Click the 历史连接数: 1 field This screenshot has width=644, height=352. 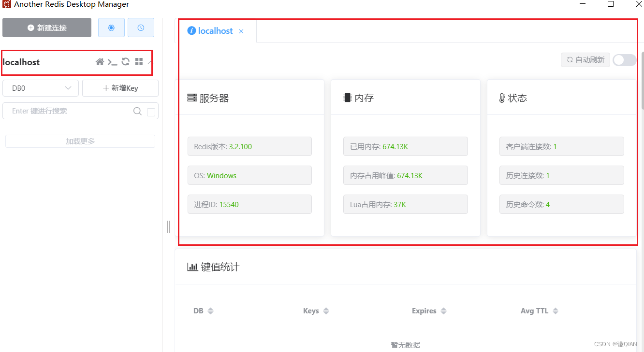562,175
